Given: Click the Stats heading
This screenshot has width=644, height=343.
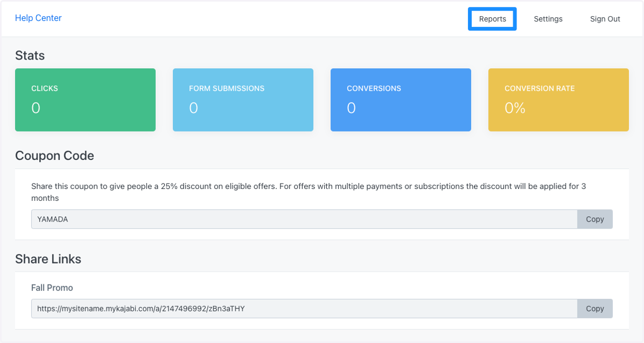Looking at the screenshot, I should pyautogui.click(x=30, y=55).
